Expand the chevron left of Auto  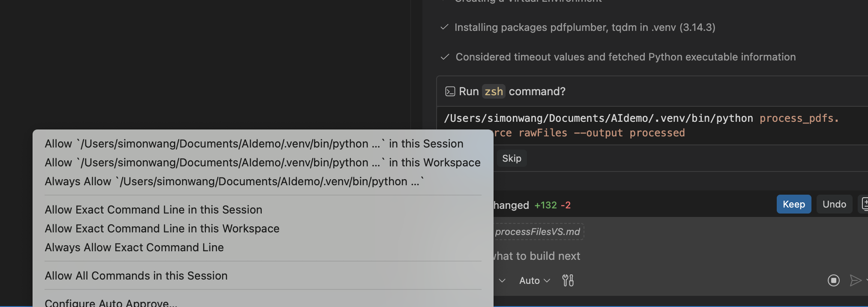[502, 280]
